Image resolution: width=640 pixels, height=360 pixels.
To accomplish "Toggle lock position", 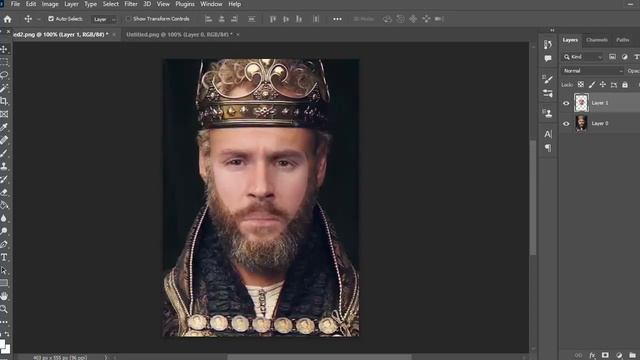I will point(603,84).
